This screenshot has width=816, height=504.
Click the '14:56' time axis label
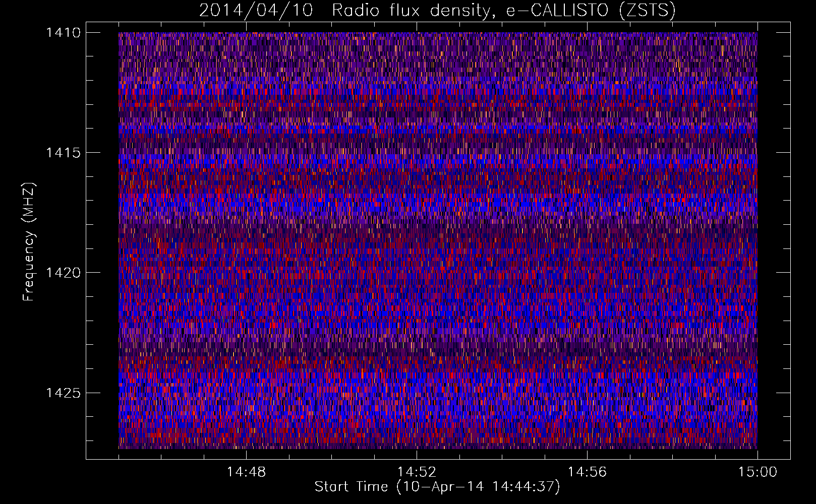pyautogui.click(x=587, y=472)
